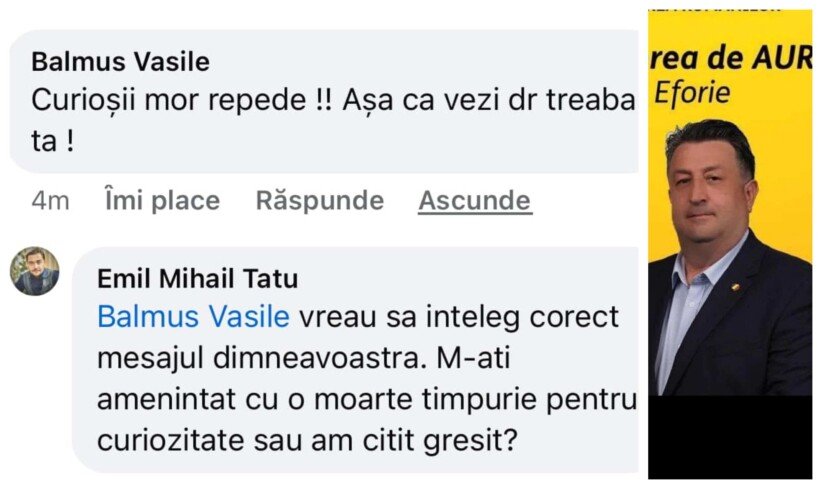Screen dimensions: 822x489
Task: Like the comment with Îmi place
Action: (x=162, y=200)
